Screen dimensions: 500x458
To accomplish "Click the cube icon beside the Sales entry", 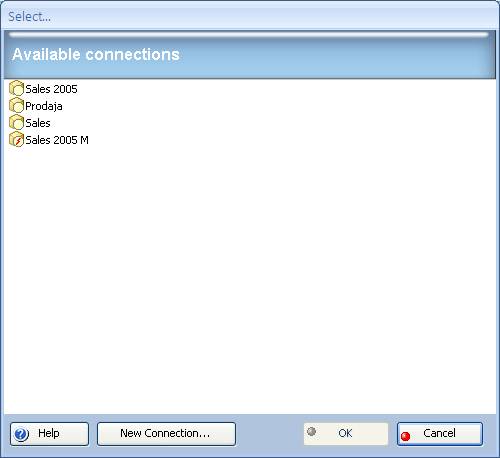I will (x=16, y=123).
